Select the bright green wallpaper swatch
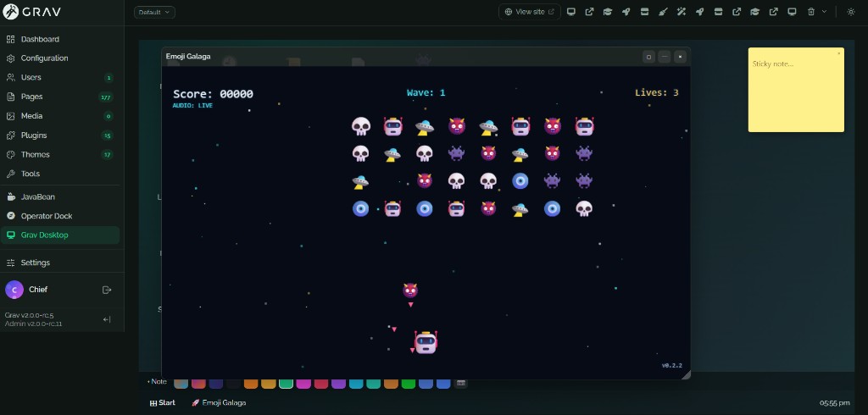The width and height of the screenshot is (868, 415). tap(409, 384)
